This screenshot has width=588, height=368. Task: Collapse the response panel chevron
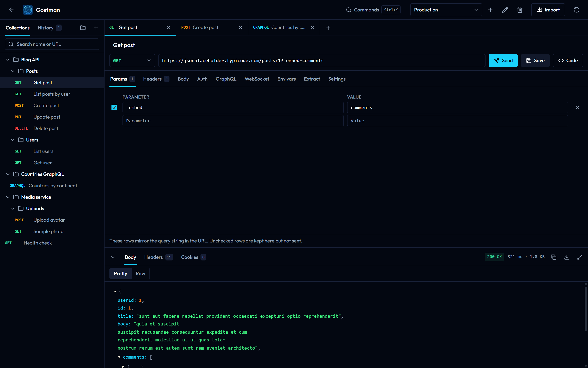point(113,257)
